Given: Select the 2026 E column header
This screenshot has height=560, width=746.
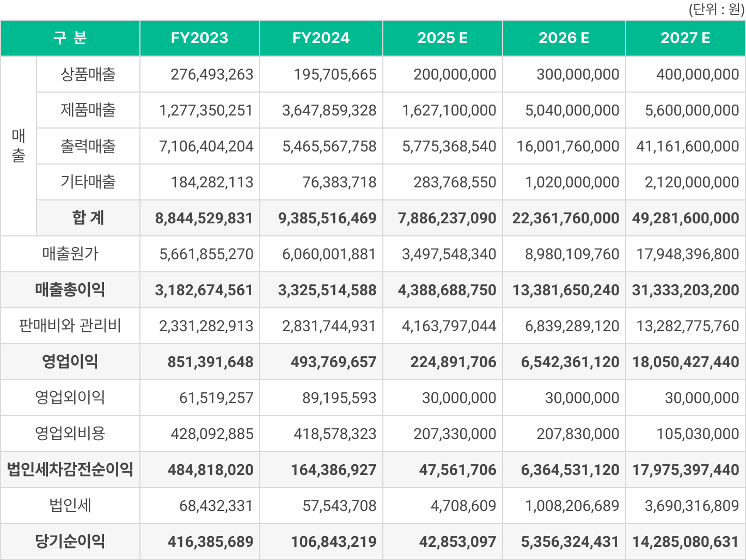Looking at the screenshot, I should 564,38.
